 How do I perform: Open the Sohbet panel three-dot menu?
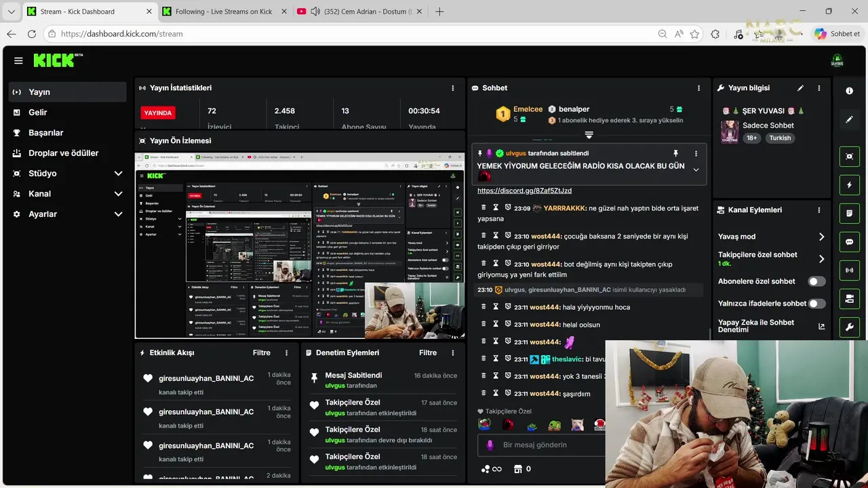tap(698, 88)
